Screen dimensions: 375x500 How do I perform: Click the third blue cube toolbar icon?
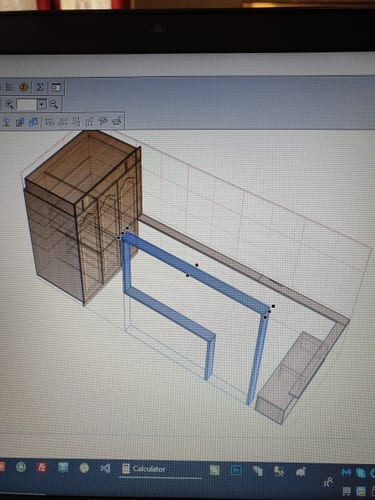point(33,122)
